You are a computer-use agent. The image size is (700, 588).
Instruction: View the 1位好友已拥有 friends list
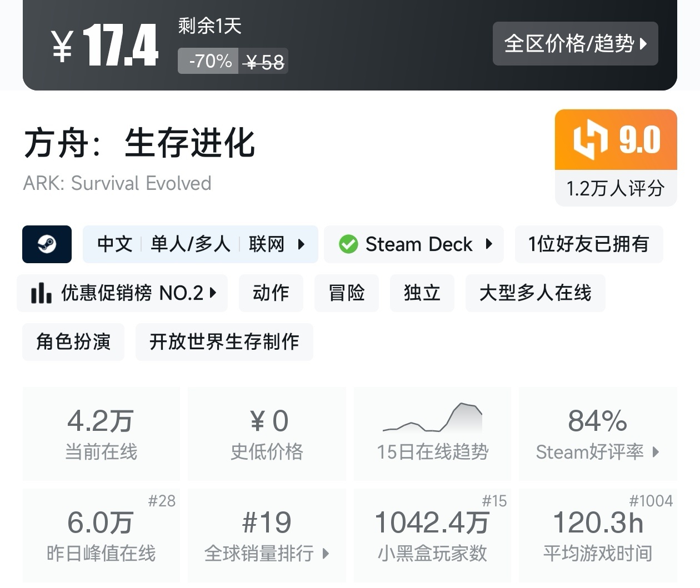coord(588,244)
